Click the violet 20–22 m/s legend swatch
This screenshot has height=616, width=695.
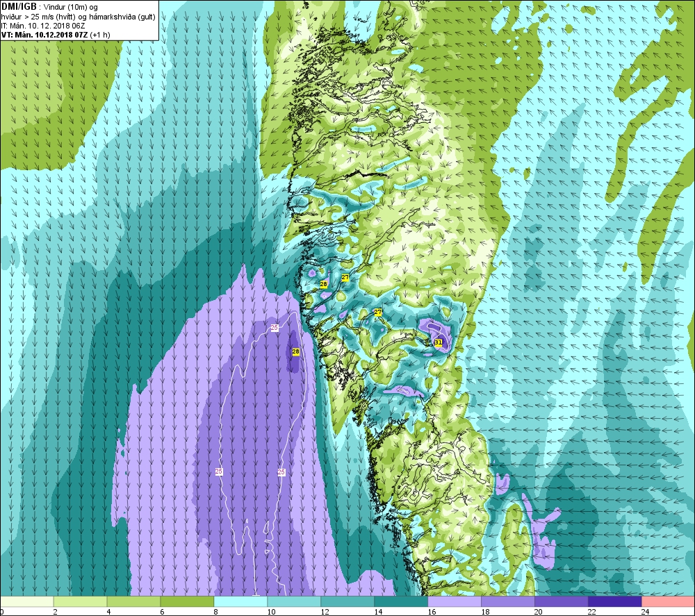point(561,601)
